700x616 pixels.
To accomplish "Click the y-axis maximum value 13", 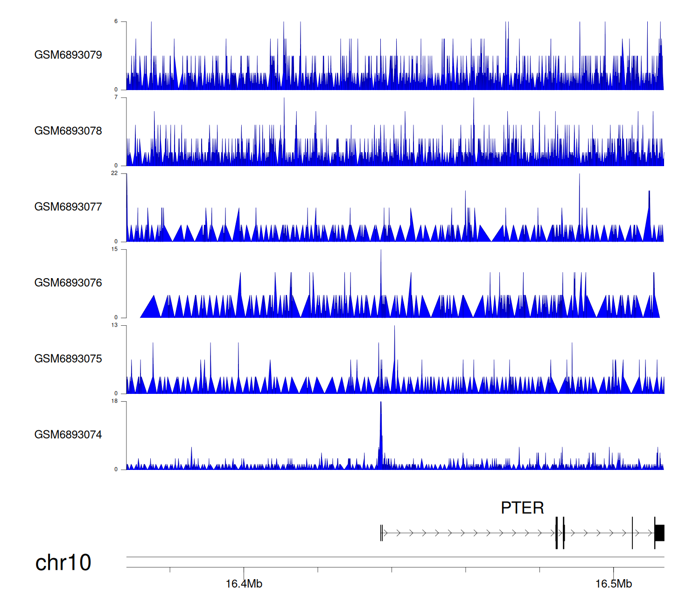I will pyautogui.click(x=114, y=325).
